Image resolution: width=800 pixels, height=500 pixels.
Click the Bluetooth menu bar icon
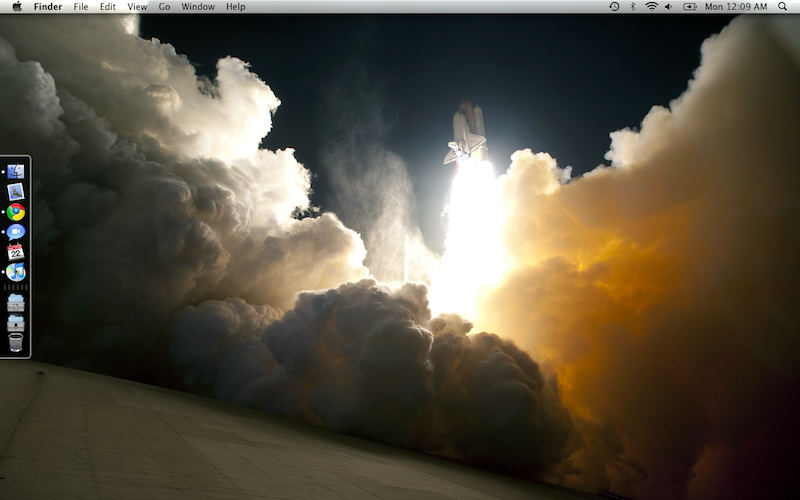pos(633,7)
